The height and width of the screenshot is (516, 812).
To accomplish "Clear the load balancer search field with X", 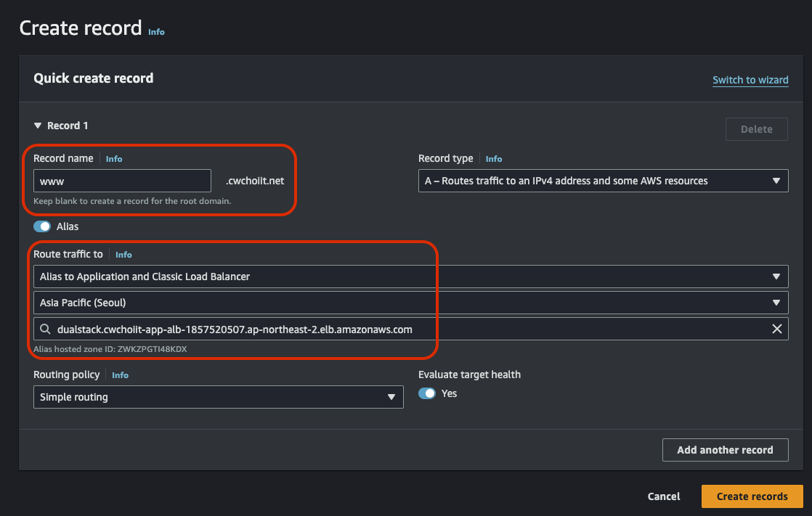I will pos(777,329).
